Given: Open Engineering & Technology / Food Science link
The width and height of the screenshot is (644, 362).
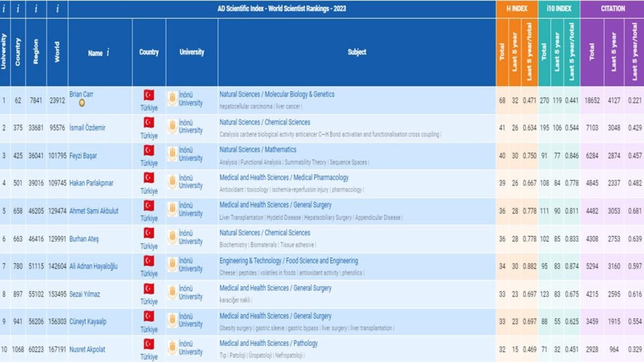Looking at the screenshot, I should tap(289, 261).
